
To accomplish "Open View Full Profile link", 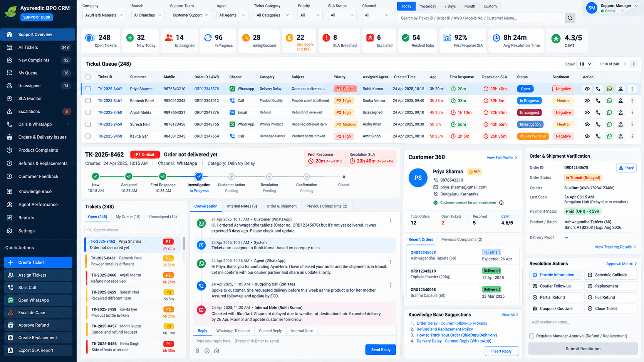I will 502,158.
